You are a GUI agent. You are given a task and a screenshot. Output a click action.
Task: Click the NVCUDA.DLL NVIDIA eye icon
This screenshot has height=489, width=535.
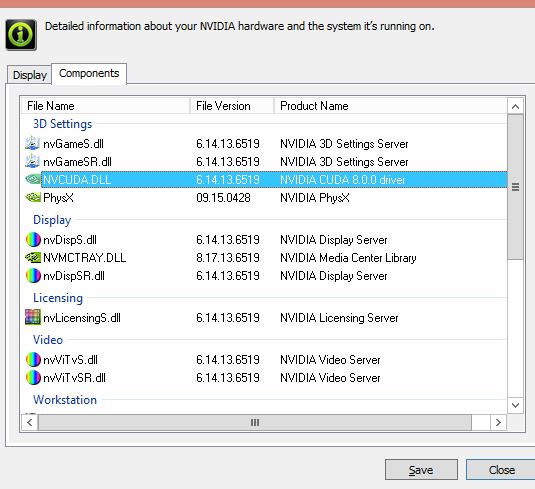(33, 179)
